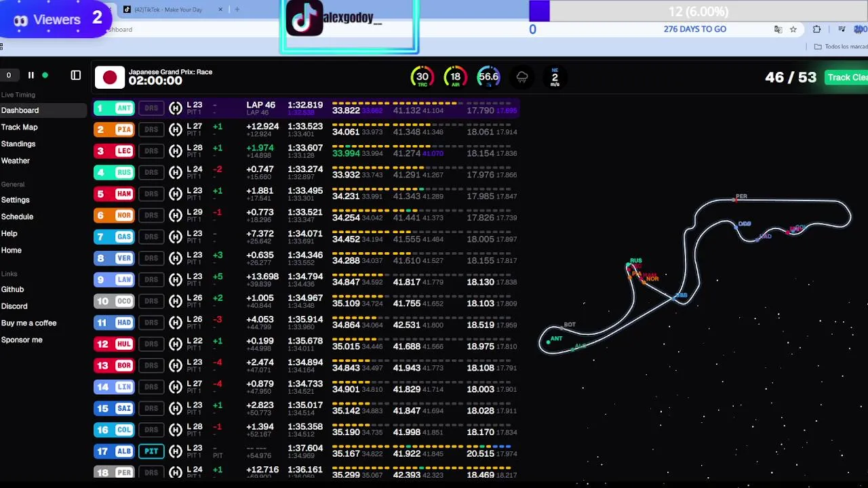Open the browser extensions puzzle icon

(x=816, y=29)
